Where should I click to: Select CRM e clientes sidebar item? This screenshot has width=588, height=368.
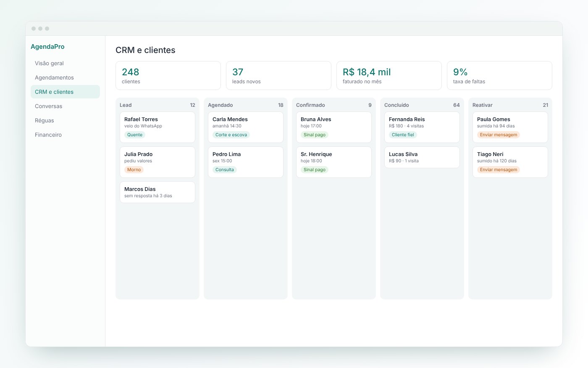coord(65,92)
